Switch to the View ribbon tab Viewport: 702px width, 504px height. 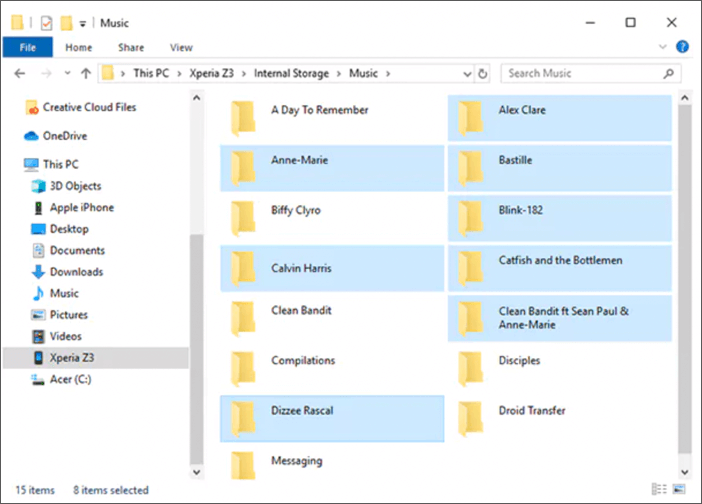coord(181,47)
